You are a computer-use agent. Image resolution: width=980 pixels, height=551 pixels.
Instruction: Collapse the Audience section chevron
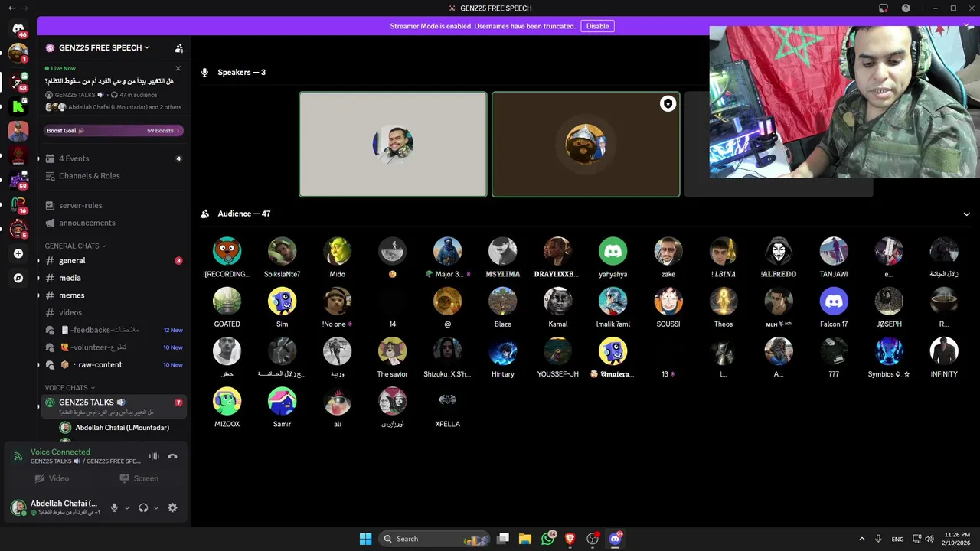pyautogui.click(x=966, y=214)
